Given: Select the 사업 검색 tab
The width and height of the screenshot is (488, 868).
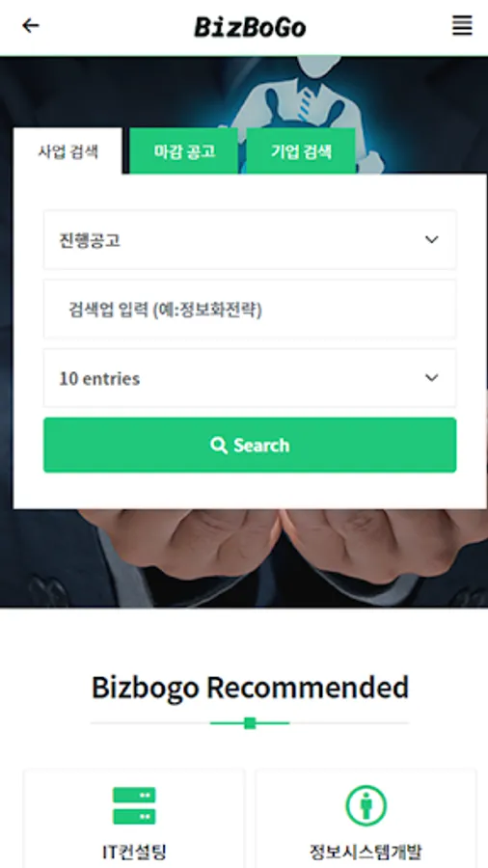Looking at the screenshot, I should pyautogui.click(x=68, y=151).
